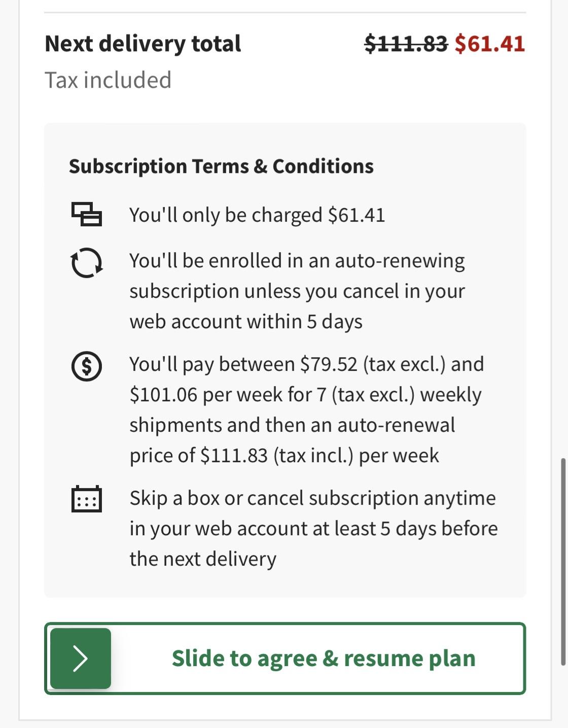Click the "the next delivery" text line
The width and height of the screenshot is (568, 728).
203,559
